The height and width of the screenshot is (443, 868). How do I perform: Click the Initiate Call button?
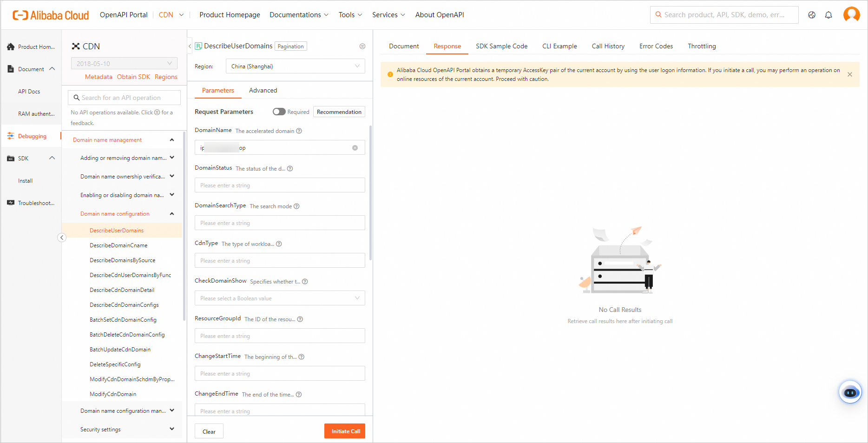point(345,431)
